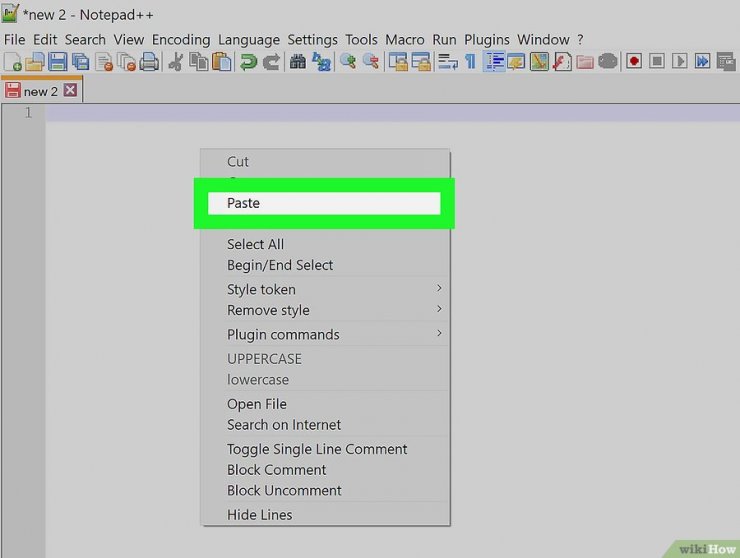The height and width of the screenshot is (558, 740).
Task: Choose lowercase in the context menu
Action: (x=326, y=379)
